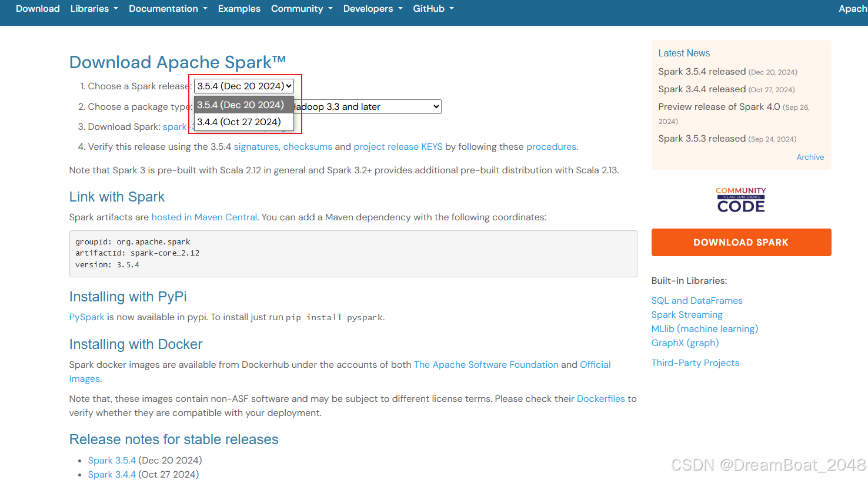Screen dimensions: 868x480
Task: Open the news Archive link
Action: click(x=810, y=157)
